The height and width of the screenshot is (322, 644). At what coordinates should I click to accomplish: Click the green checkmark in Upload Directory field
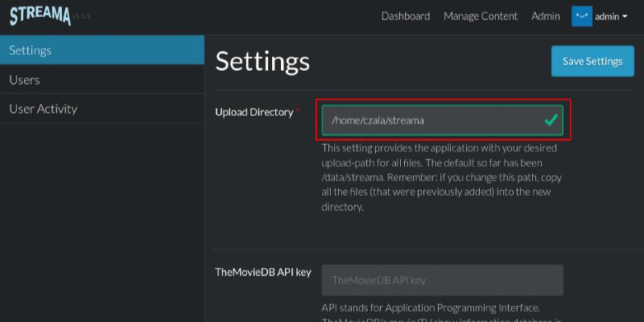coord(551,120)
